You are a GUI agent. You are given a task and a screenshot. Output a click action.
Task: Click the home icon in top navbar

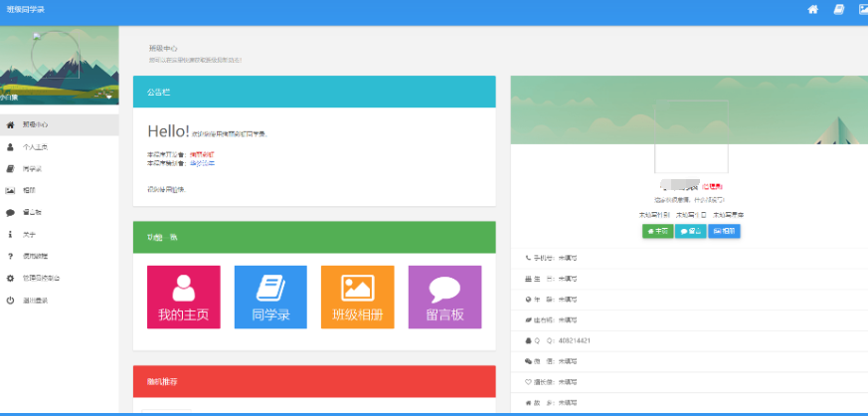click(x=812, y=9)
